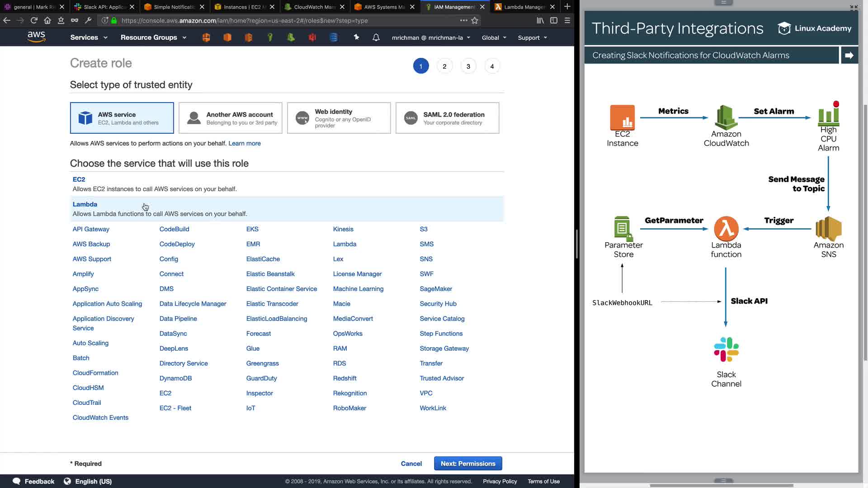Select AWS service trusted entity type
The height and width of the screenshot is (488, 868).
pyautogui.click(x=122, y=118)
